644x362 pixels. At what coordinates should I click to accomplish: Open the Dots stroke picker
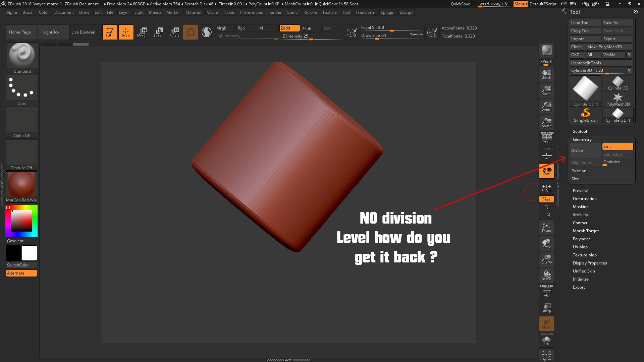tap(22, 90)
